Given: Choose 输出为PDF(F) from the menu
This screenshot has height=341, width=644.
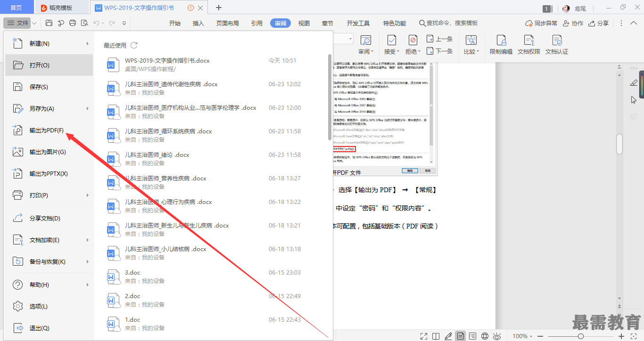Looking at the screenshot, I should pyautogui.click(x=49, y=130).
